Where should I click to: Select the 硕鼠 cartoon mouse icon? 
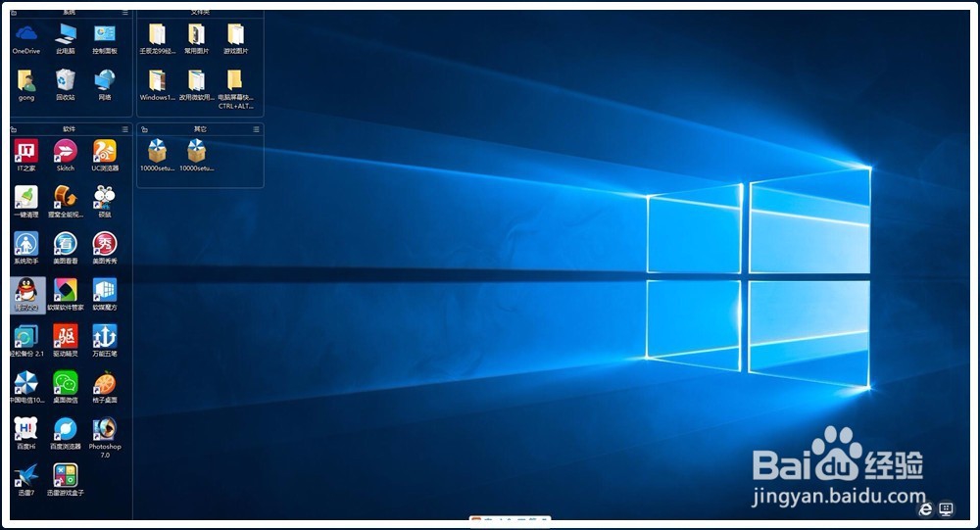(105, 202)
